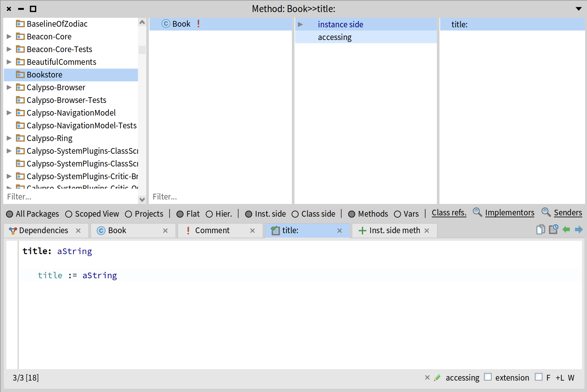This screenshot has width=587, height=392.
Task: Select the Hier. radio button
Action: pos(209,214)
